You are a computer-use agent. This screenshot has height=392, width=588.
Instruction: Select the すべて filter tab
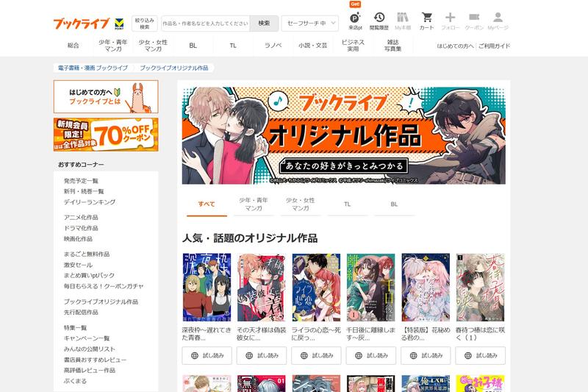pyautogui.click(x=207, y=204)
